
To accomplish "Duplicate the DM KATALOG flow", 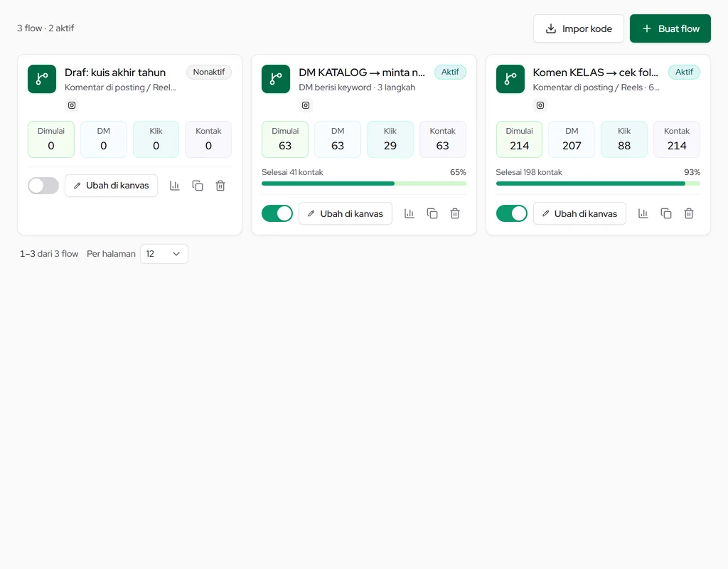I will 432,213.
